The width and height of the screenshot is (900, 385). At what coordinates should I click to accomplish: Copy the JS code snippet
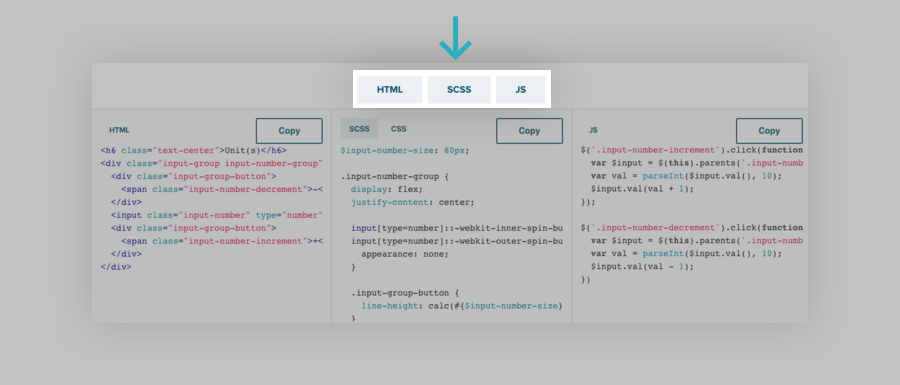pyautogui.click(x=769, y=131)
